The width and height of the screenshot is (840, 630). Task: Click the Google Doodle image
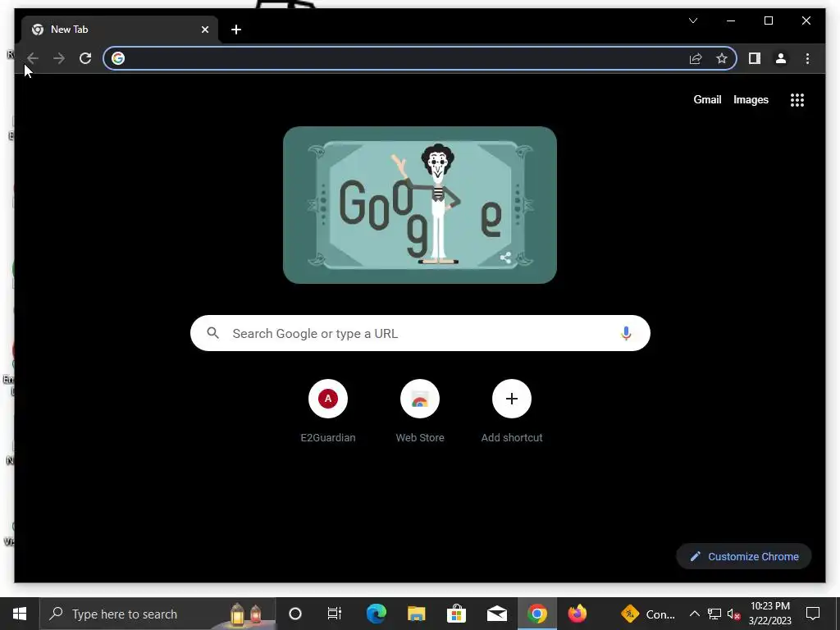(419, 204)
